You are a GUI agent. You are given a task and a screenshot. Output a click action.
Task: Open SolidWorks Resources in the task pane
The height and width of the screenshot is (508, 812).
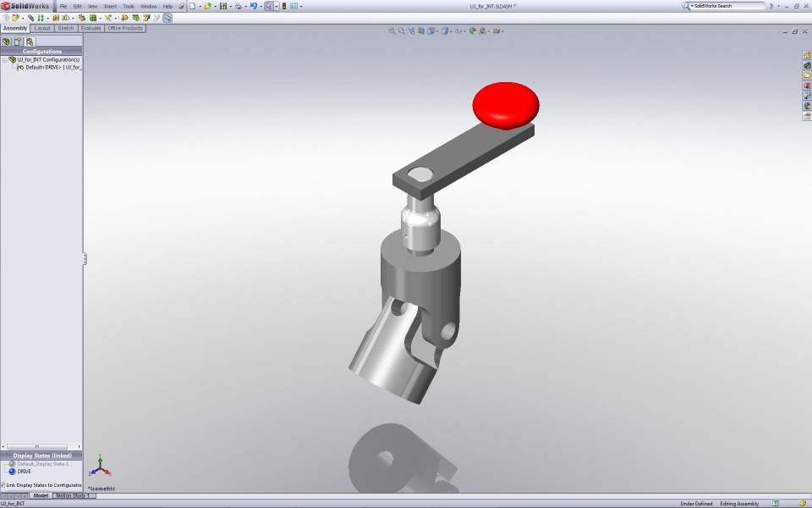[x=807, y=55]
